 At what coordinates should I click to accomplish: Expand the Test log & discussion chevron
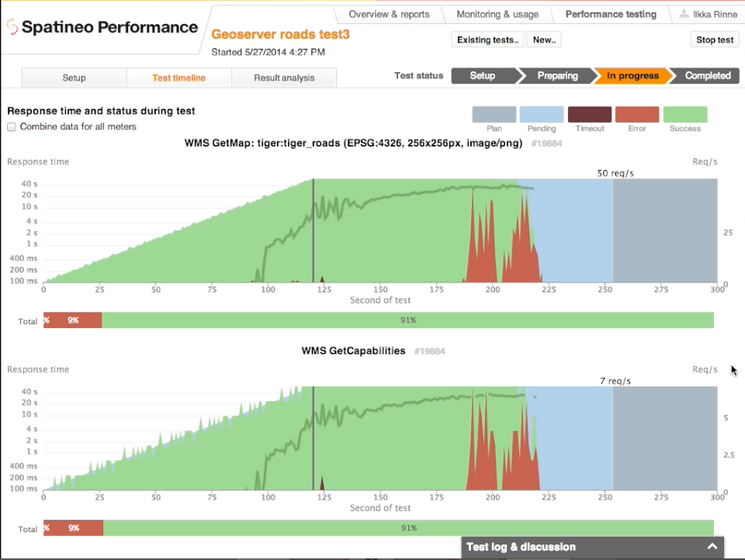coord(712,547)
